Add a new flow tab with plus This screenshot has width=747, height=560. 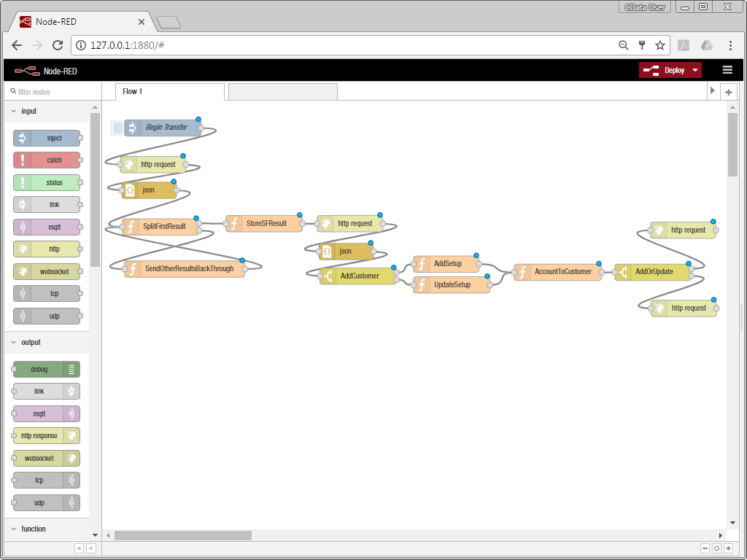coord(729,93)
